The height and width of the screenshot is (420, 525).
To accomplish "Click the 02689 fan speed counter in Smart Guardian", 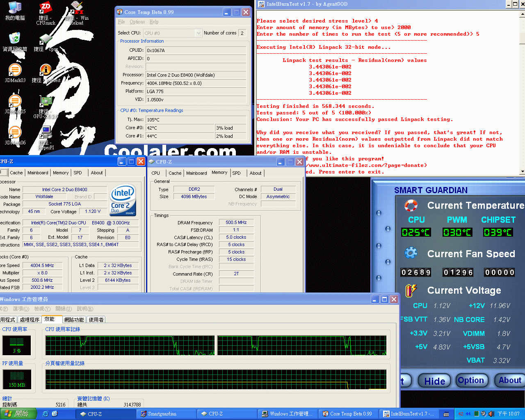I will pyautogui.click(x=416, y=272).
